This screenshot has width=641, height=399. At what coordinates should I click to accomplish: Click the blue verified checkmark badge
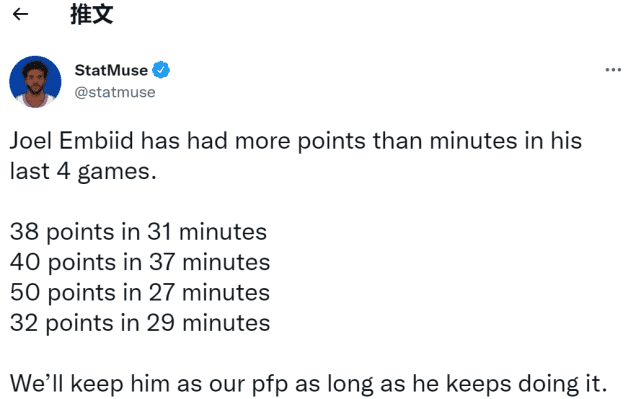coord(161,70)
